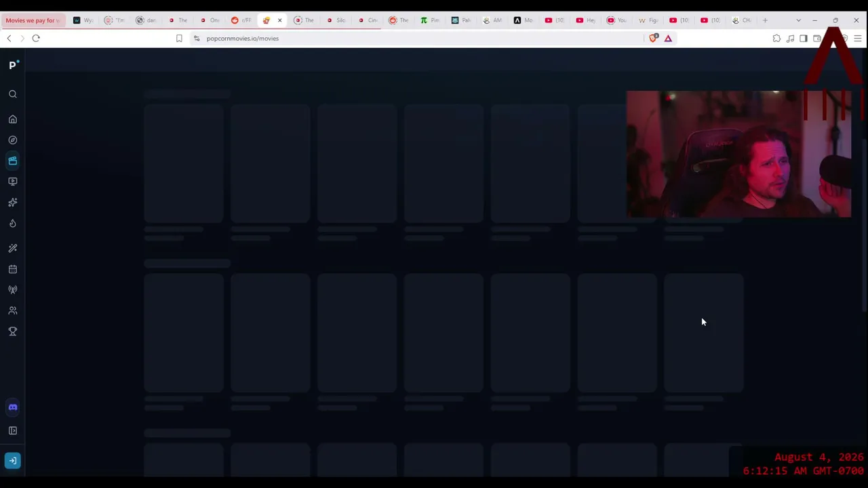Image resolution: width=868 pixels, height=488 pixels.
Task: Open the browser extensions puzzle icon
Action: pyautogui.click(x=776, y=39)
